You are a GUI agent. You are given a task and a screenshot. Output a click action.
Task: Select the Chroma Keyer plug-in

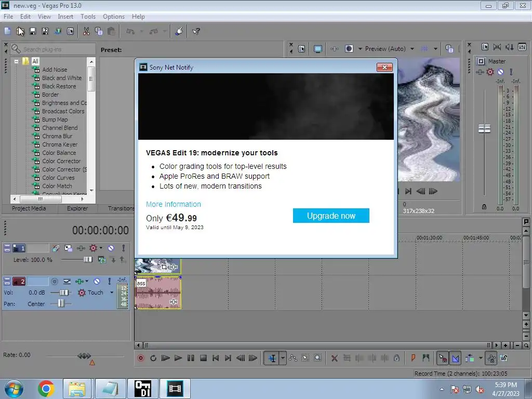(x=60, y=144)
